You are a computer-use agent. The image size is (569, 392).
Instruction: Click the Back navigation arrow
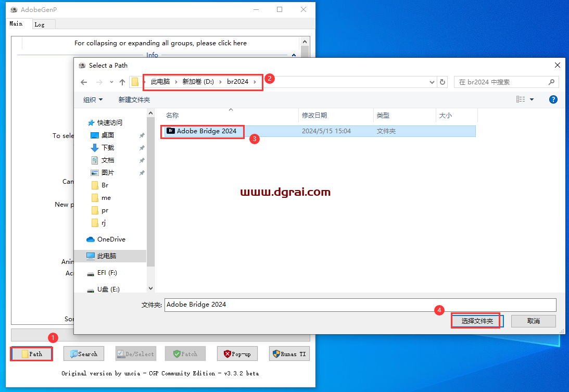[84, 82]
